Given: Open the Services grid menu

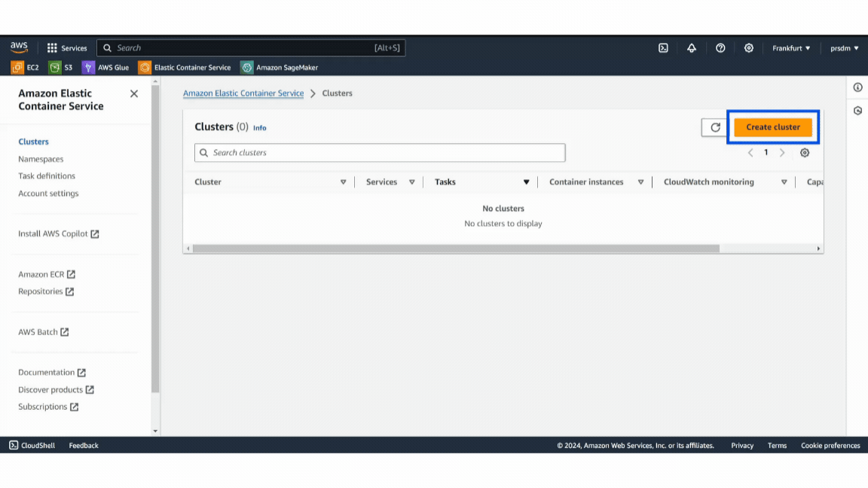Looking at the screenshot, I should pyautogui.click(x=67, y=48).
